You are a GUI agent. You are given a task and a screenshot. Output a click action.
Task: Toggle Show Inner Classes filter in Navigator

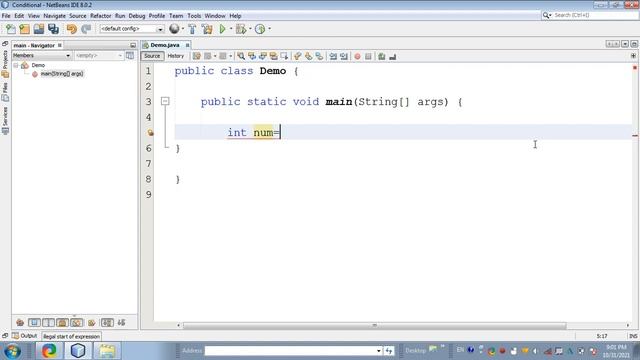tap(76, 322)
